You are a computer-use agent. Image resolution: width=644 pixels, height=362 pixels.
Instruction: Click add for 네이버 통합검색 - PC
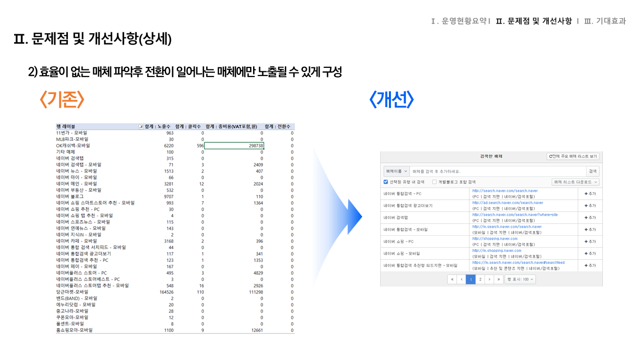click(x=590, y=194)
